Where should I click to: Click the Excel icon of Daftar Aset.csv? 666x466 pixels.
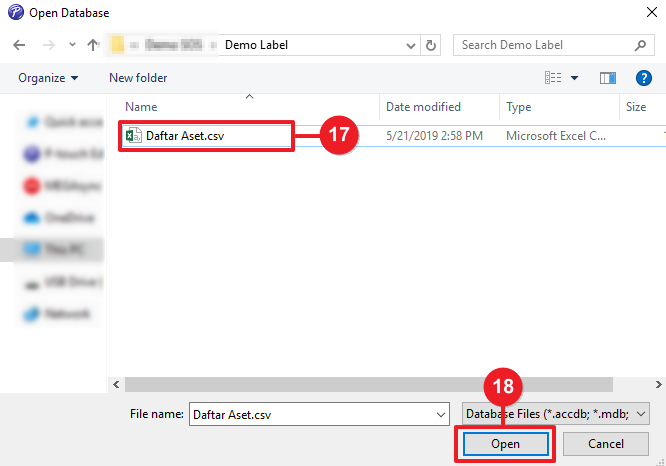pos(133,134)
